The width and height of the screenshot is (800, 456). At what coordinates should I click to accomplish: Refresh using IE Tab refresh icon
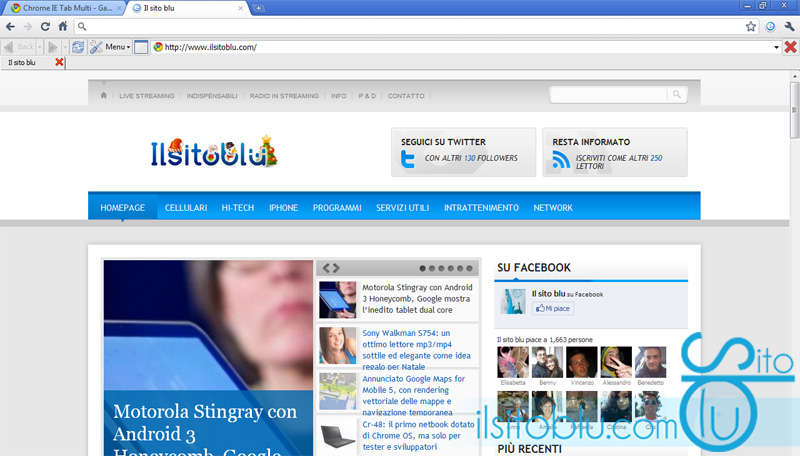(x=78, y=47)
